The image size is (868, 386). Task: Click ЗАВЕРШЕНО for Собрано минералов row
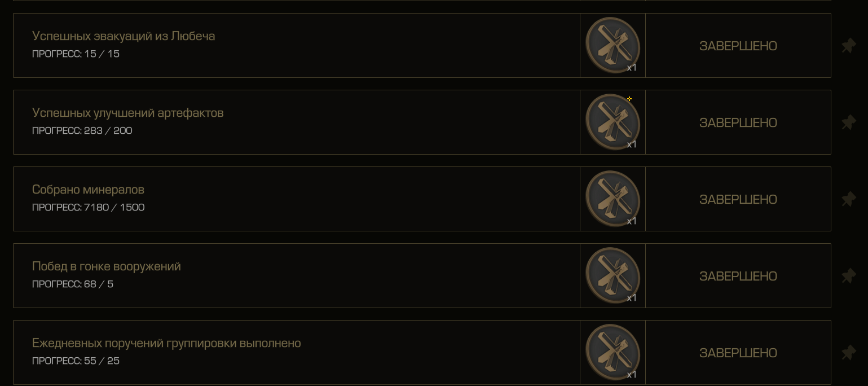click(738, 200)
